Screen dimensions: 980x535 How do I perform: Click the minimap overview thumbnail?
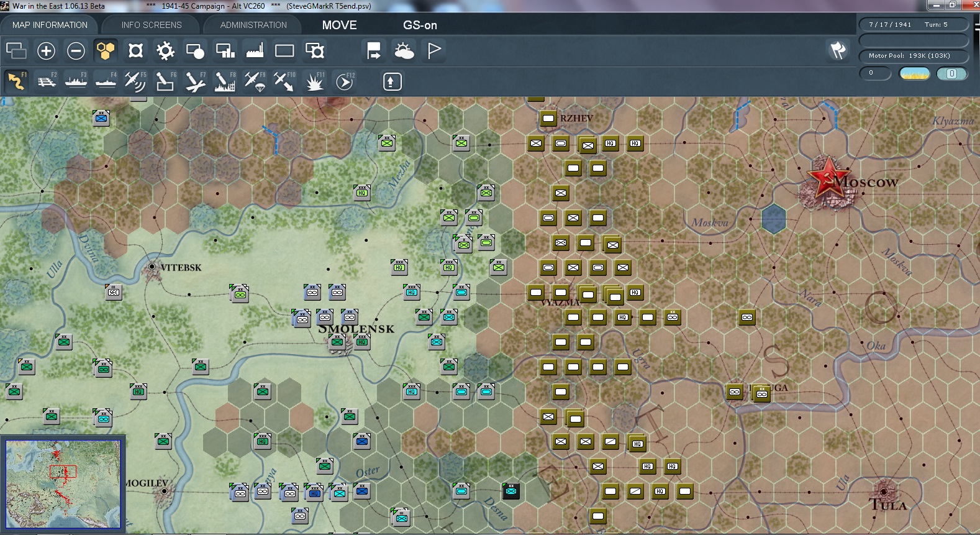[63, 484]
